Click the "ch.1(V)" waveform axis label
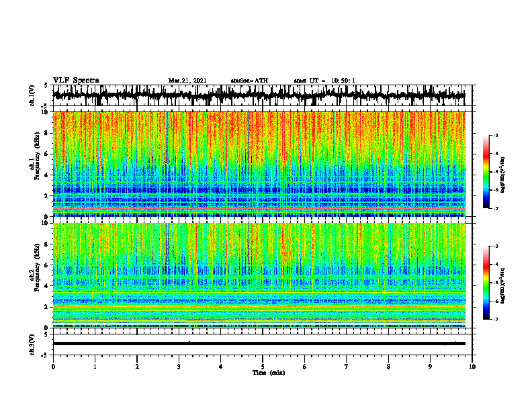Screen dimensions: 532x411 point(32,95)
